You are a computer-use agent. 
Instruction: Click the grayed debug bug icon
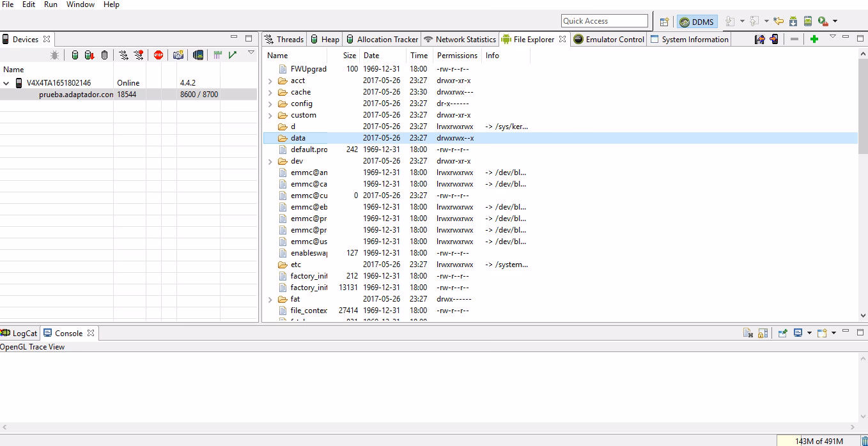55,56
